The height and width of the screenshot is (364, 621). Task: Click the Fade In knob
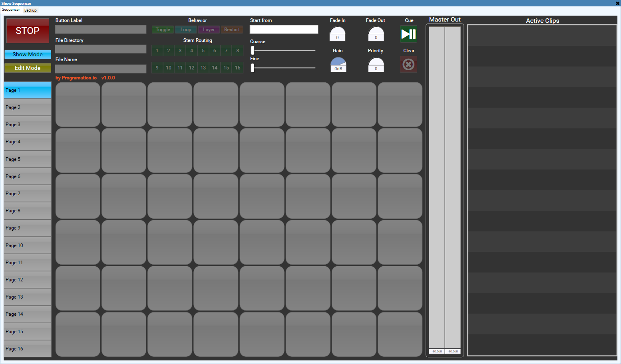click(x=337, y=33)
